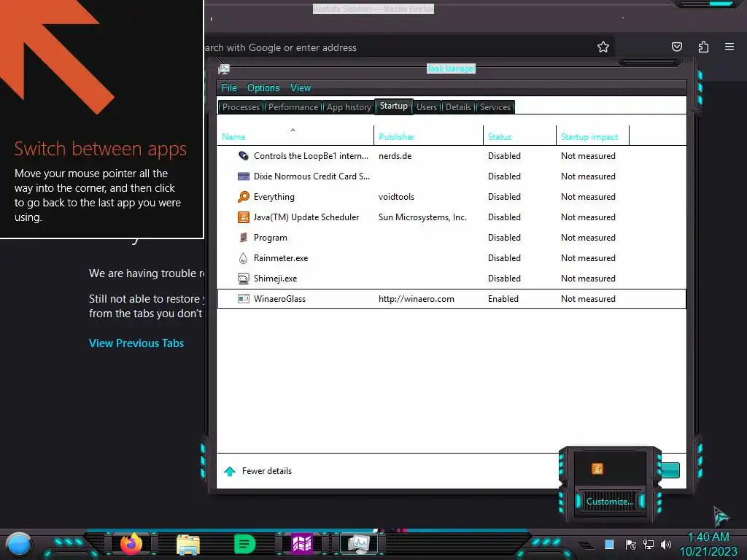Open the View menu in Task Manager
The width and height of the screenshot is (747, 560).
pyautogui.click(x=300, y=87)
